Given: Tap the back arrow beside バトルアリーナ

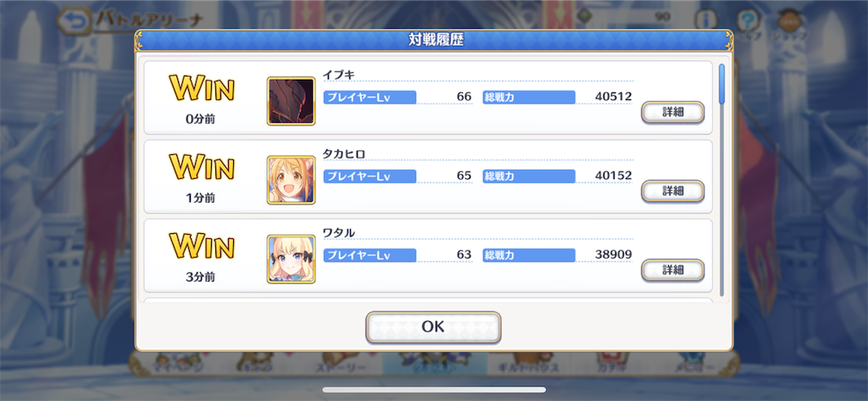Looking at the screenshot, I should (x=75, y=21).
